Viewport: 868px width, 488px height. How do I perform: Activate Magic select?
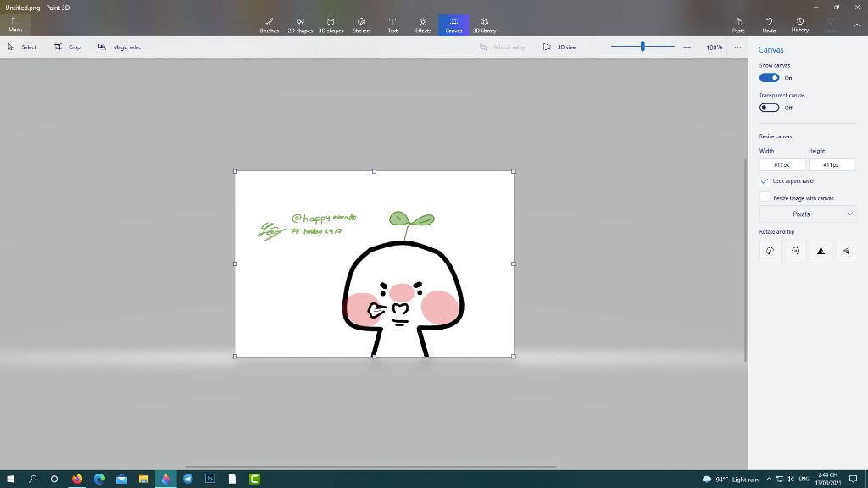tap(120, 47)
